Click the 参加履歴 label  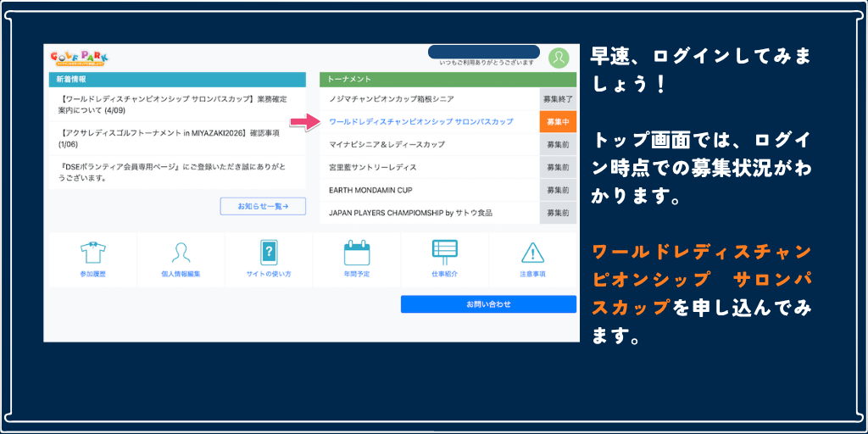coord(93,274)
